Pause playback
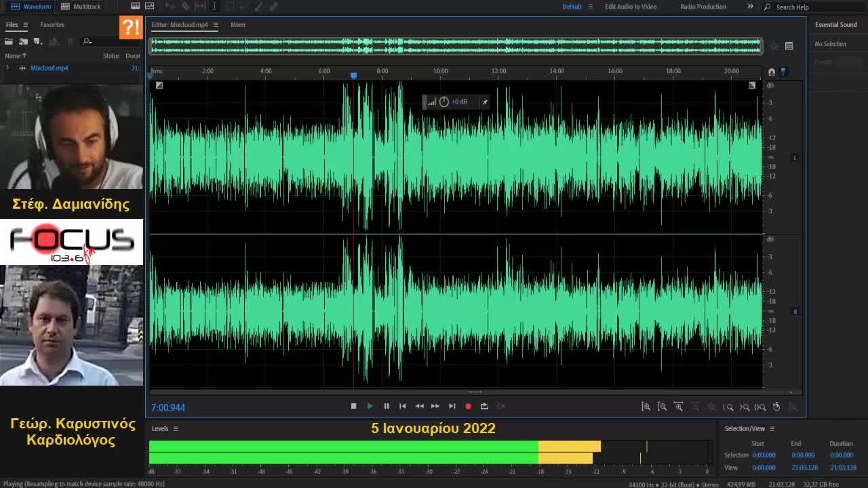The image size is (868, 488). pos(387,406)
